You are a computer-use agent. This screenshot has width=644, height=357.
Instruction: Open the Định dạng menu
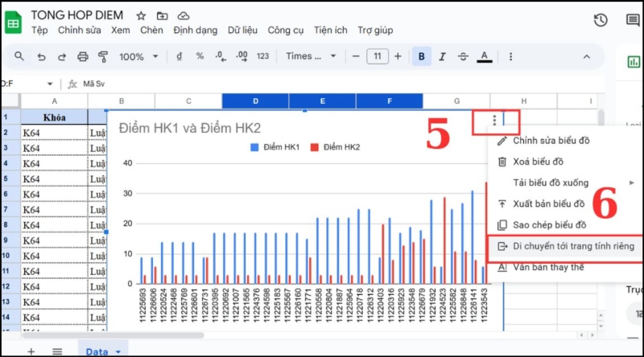[195, 31]
